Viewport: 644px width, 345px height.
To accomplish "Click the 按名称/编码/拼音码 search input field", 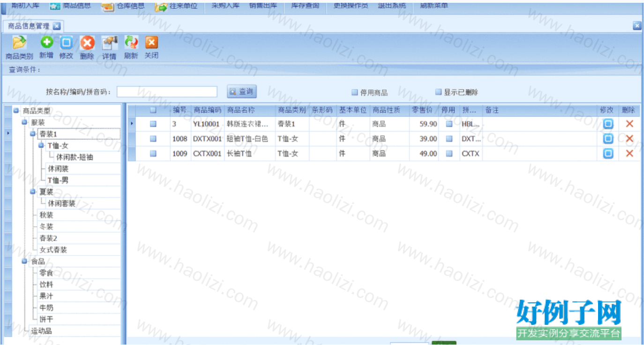I will tap(167, 92).
